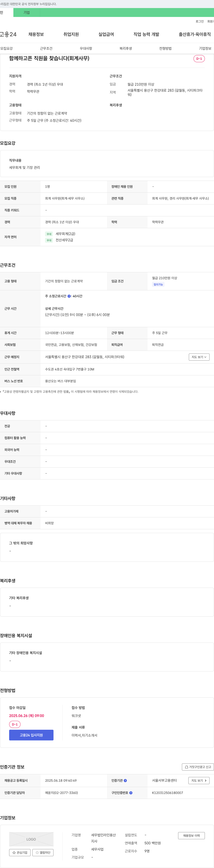The height and width of the screenshot is (868, 214).
Task: Open the 실업급여 main menu
Action: pyautogui.click(x=106, y=34)
